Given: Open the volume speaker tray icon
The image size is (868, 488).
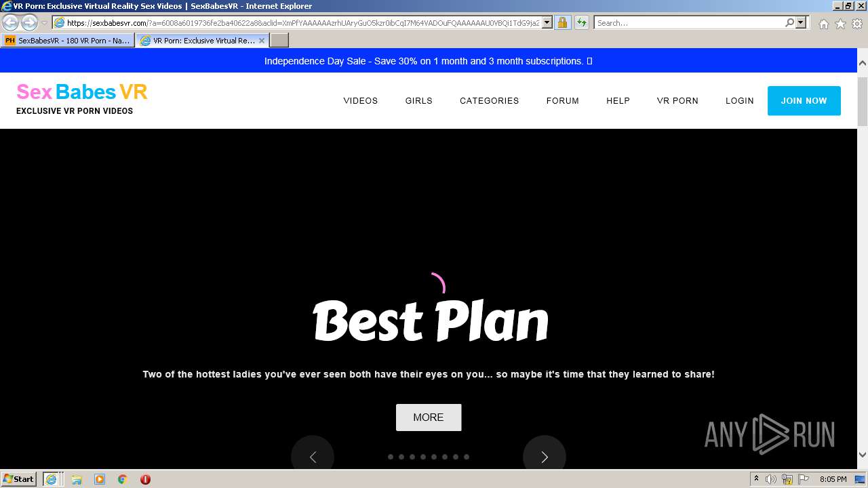Looking at the screenshot, I should [771, 479].
